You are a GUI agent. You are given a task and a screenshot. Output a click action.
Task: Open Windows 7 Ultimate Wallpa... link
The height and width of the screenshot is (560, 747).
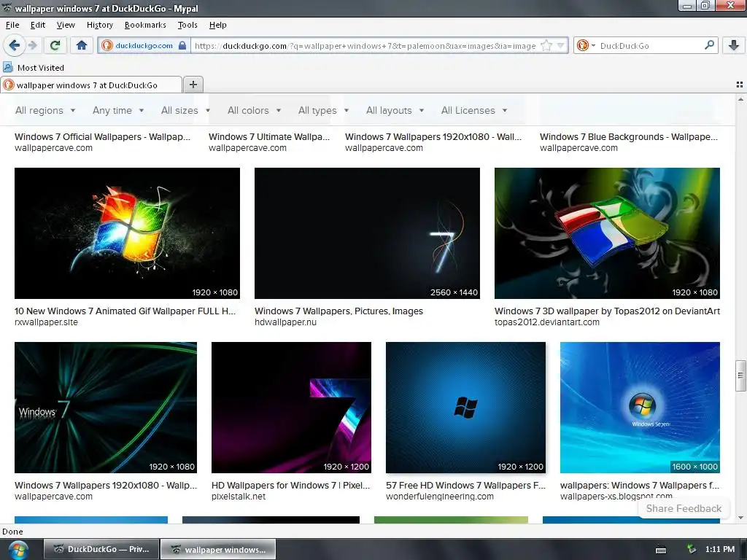[x=269, y=136]
